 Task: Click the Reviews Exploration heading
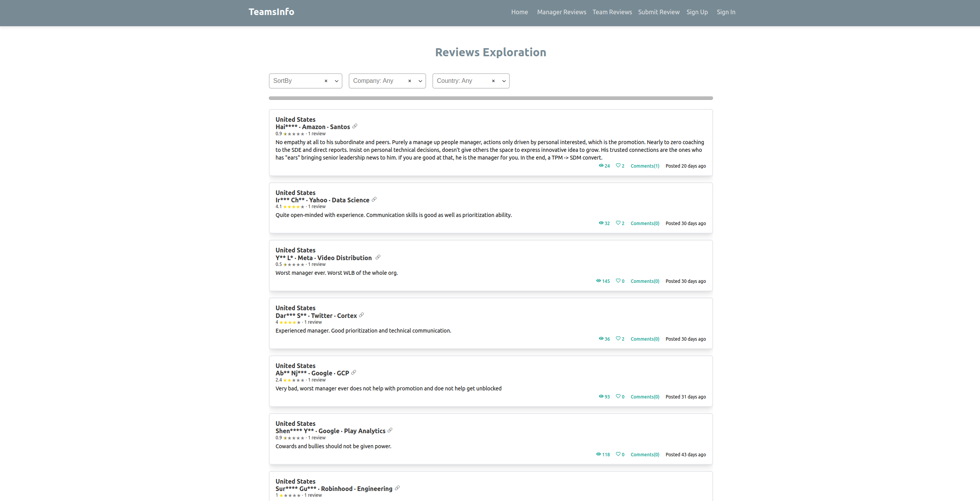coord(491,52)
